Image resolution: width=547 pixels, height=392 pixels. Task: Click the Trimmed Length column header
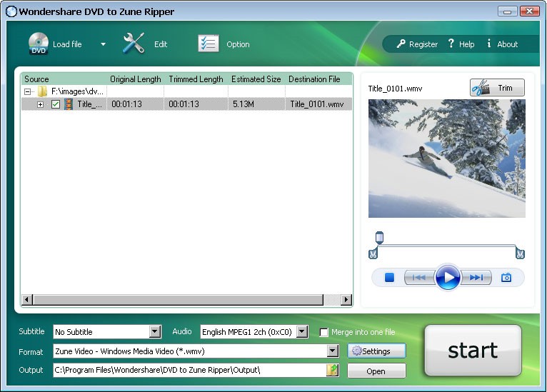196,79
